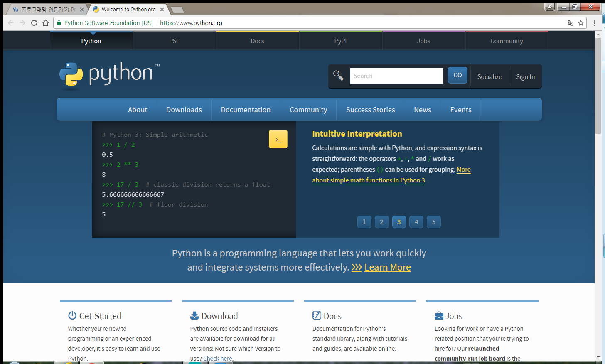Screen dimensions: 605x364
Task: Expand the Socialize dropdown
Action: tap(489, 76)
